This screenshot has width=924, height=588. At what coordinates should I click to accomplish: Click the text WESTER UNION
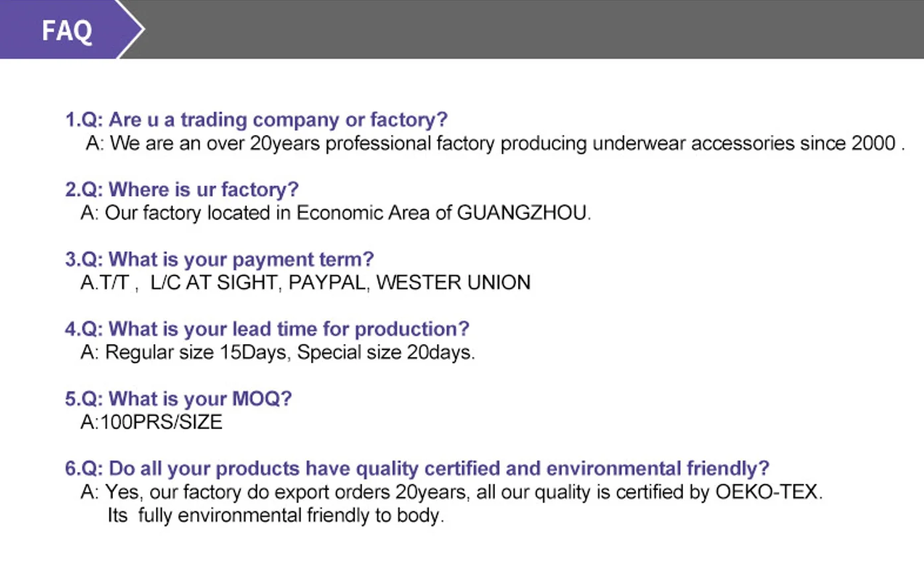[454, 282]
